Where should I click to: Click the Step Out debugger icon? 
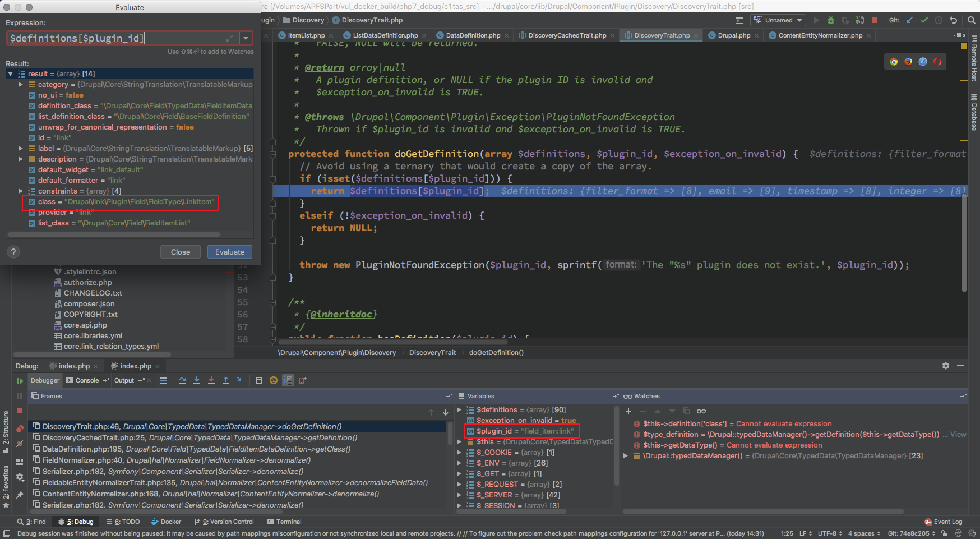click(x=226, y=380)
